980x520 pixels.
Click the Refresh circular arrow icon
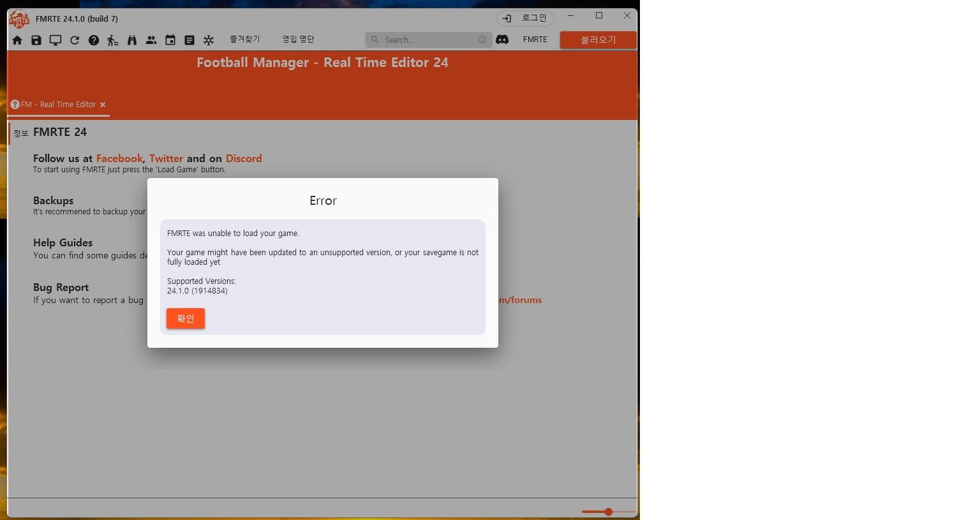tap(75, 40)
